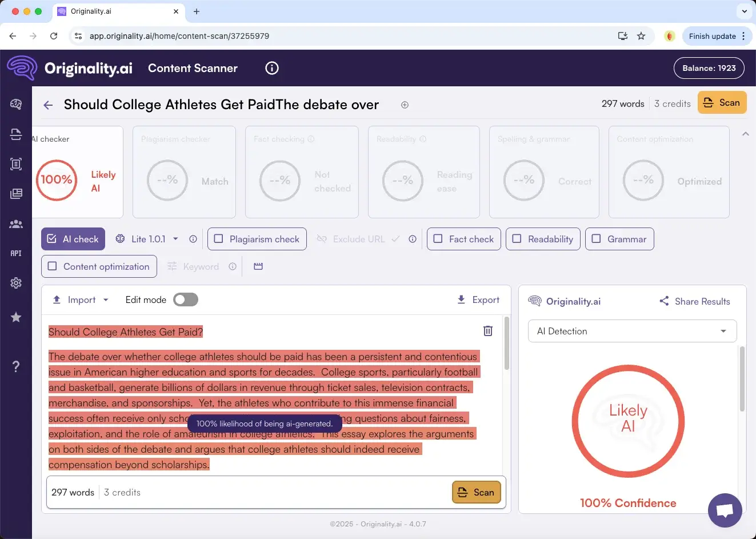Click the Chrome profile avatar

(x=670, y=36)
